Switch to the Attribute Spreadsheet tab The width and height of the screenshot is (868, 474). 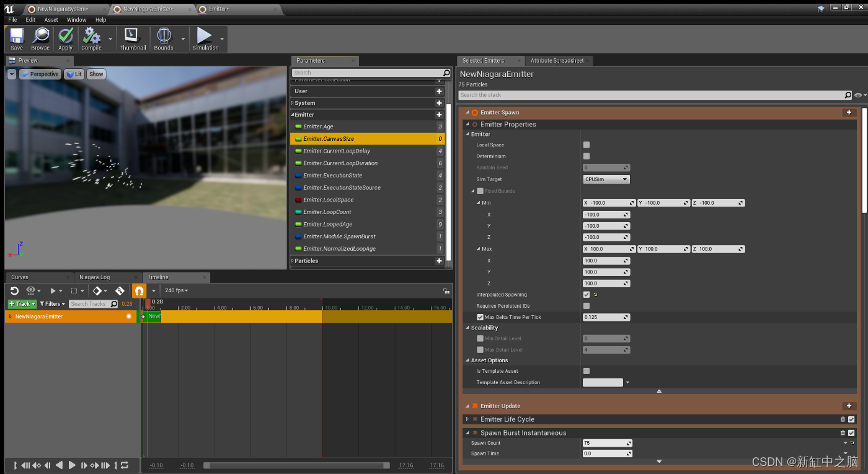(557, 60)
